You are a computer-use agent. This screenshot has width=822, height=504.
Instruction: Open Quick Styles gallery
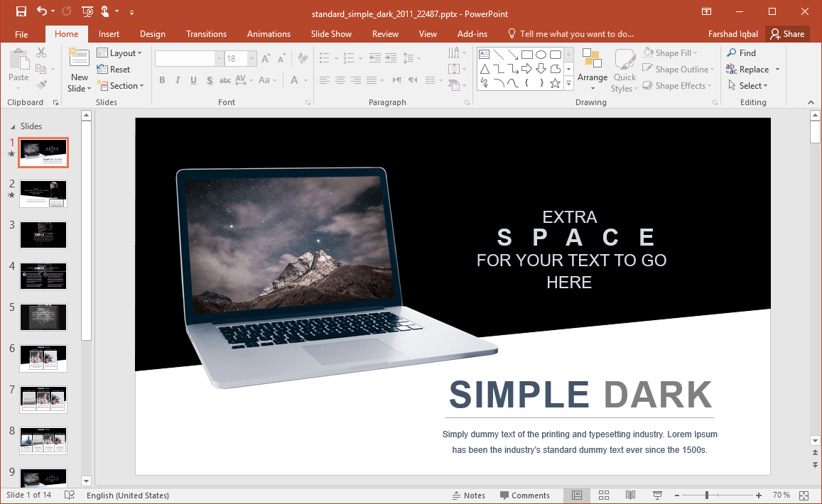point(624,71)
